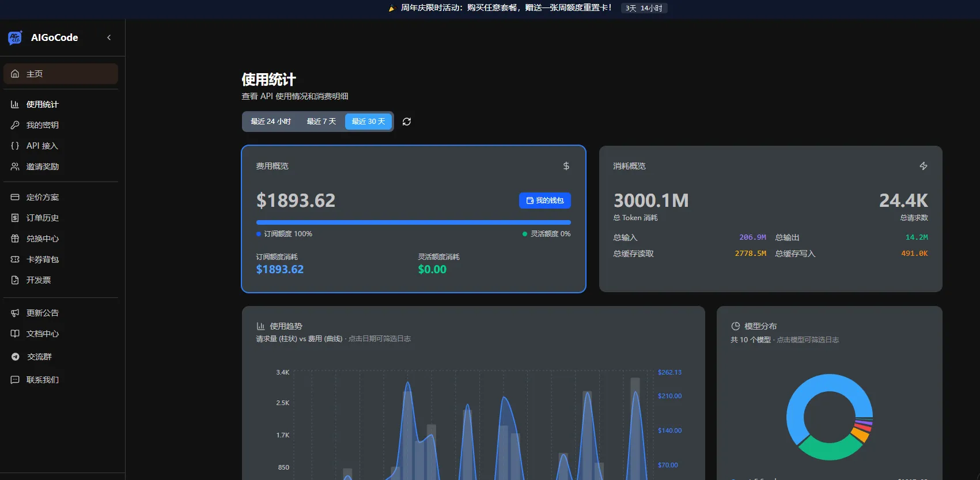The image size is (980, 480).
Task: Open API 接入 via its braces icon
Action: click(x=15, y=146)
